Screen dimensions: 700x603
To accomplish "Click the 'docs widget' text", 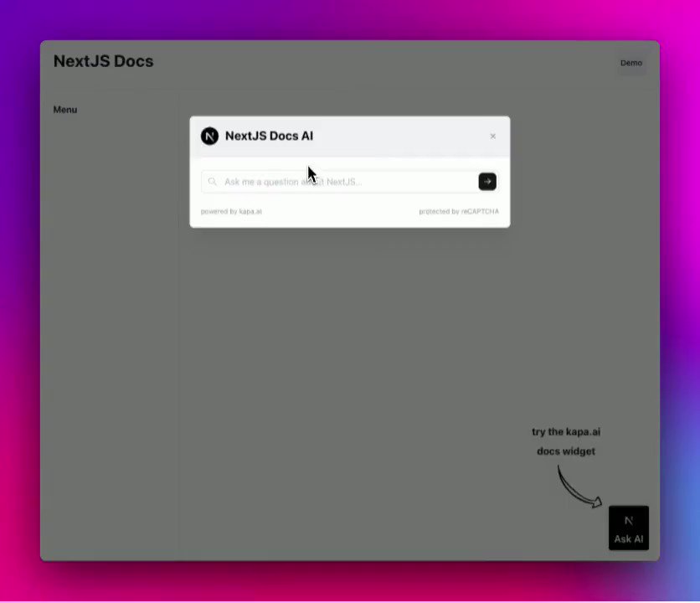I will [x=566, y=451].
